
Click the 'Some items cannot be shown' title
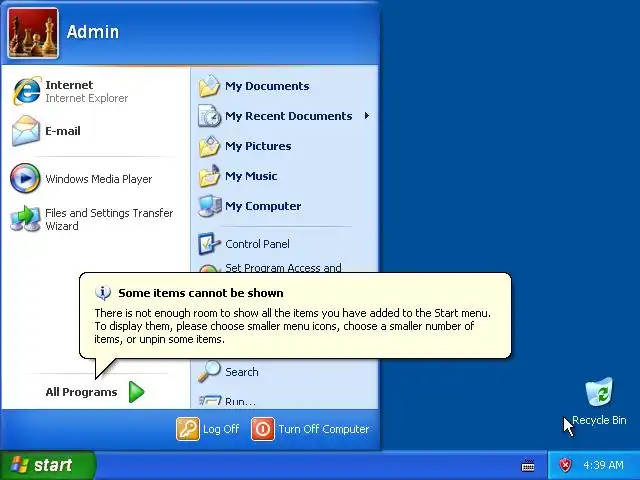201,293
